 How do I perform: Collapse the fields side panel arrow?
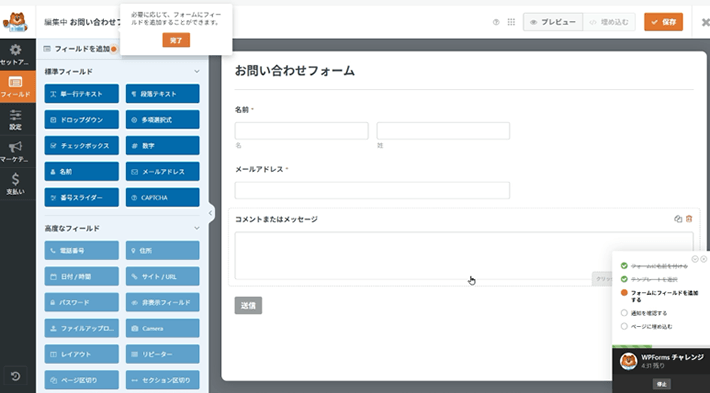(211, 213)
